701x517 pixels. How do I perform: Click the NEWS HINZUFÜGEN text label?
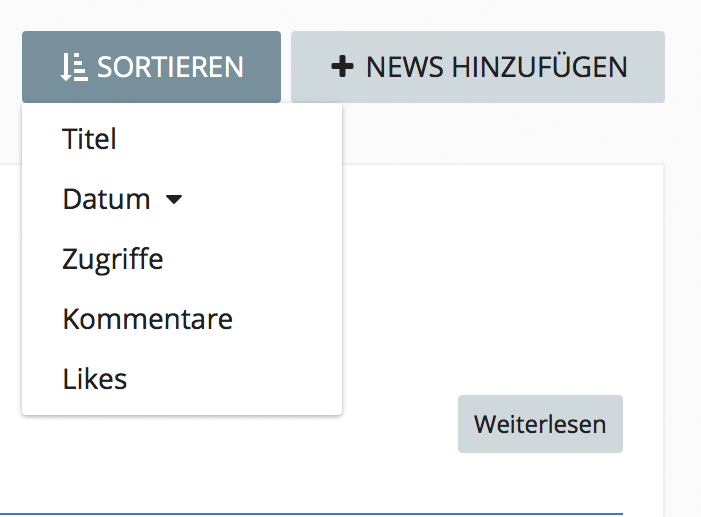click(x=496, y=67)
